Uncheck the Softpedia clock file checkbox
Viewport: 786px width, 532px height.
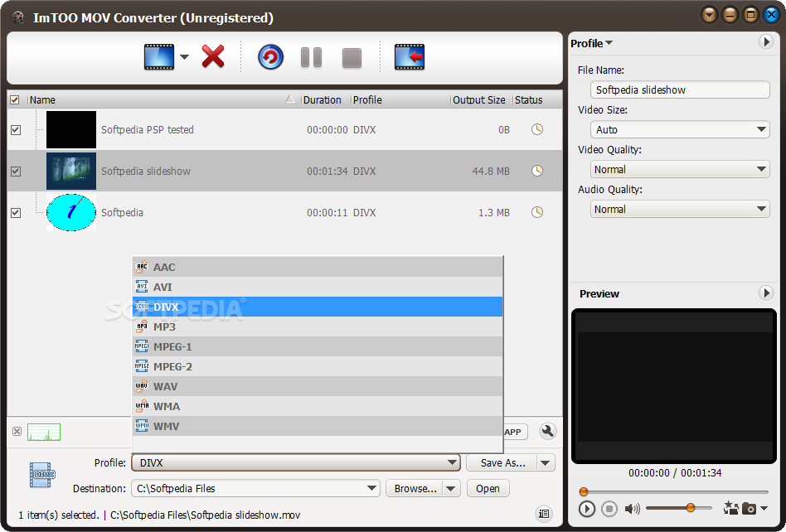16,212
